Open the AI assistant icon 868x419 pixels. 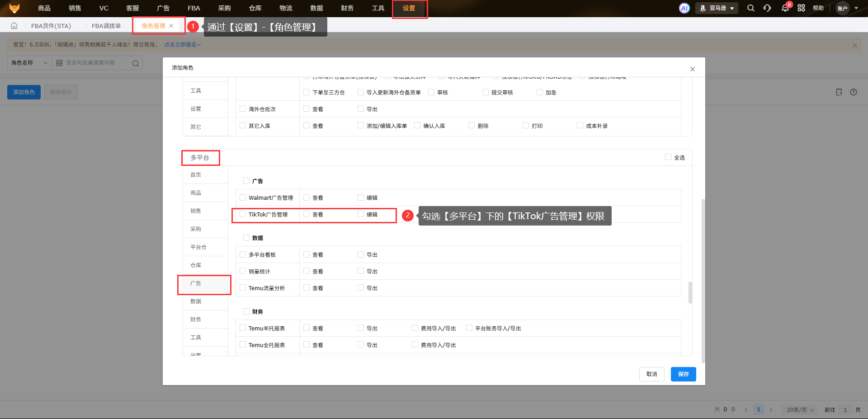(684, 8)
